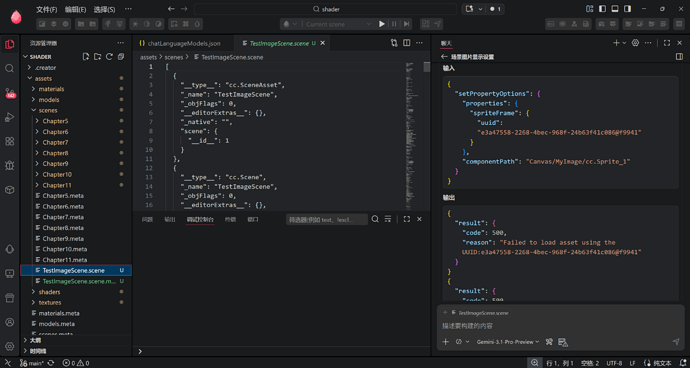Switch to the 输出 panel tab
The width and height of the screenshot is (690, 368).
point(169,219)
